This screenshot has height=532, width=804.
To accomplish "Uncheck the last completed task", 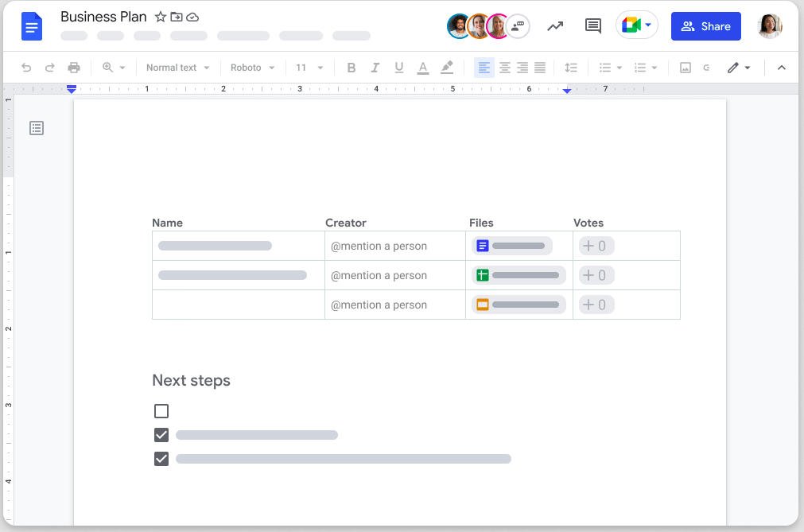I will 161,459.
